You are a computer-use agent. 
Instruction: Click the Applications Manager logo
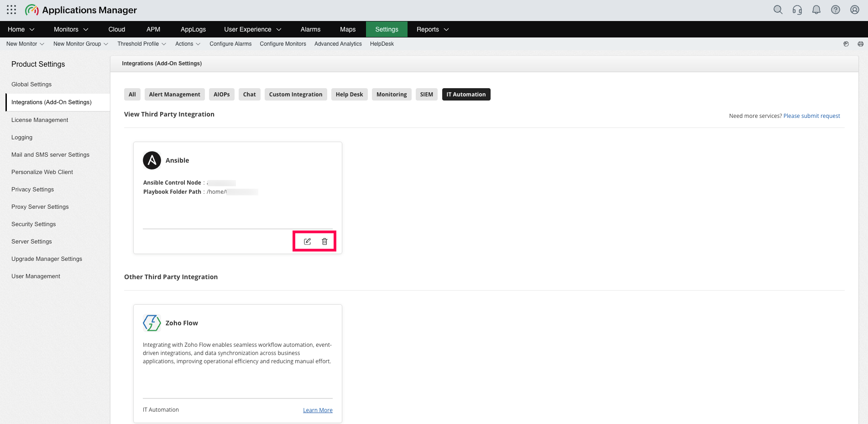click(x=81, y=10)
